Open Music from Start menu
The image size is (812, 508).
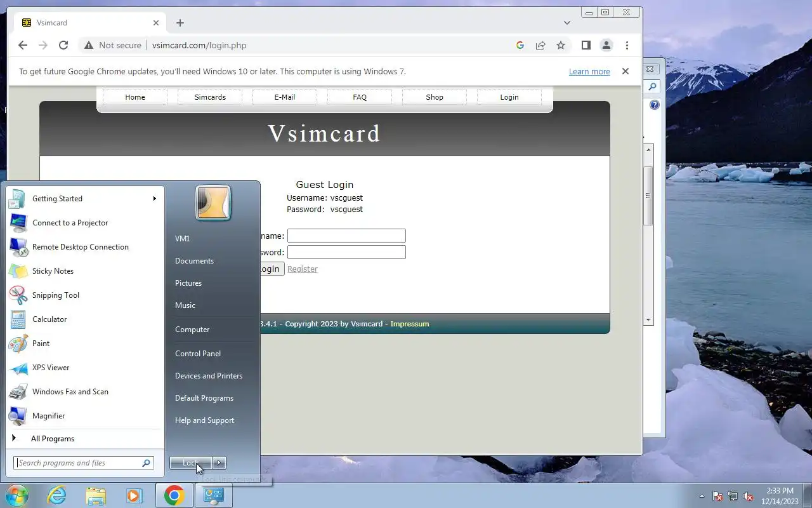click(213, 305)
